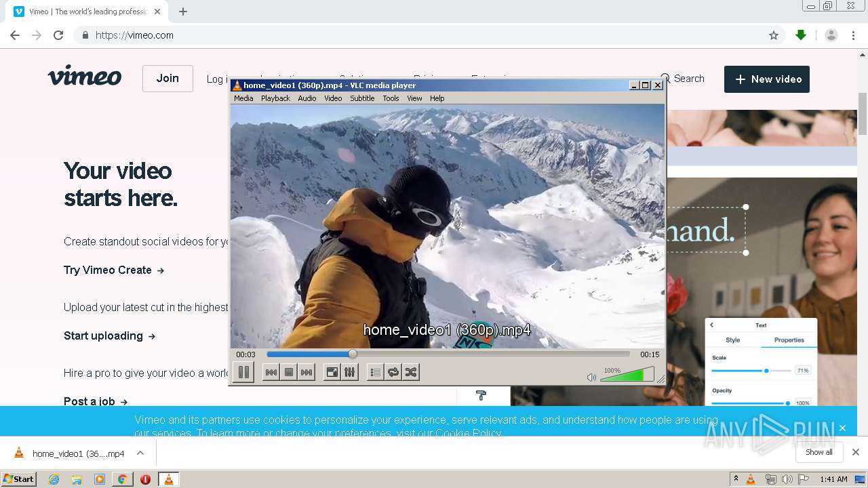Image resolution: width=868 pixels, height=488 pixels.
Task: Open Windows Explorer folder from taskbar
Action: coord(77,479)
